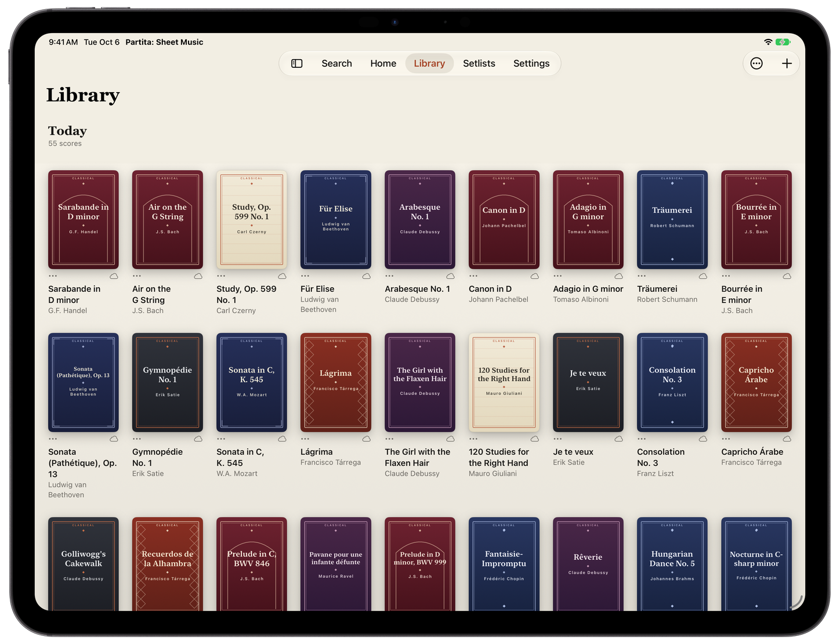Image resolution: width=840 pixels, height=644 pixels.
Task: Select the '55 scores' count text
Action: 65,143
